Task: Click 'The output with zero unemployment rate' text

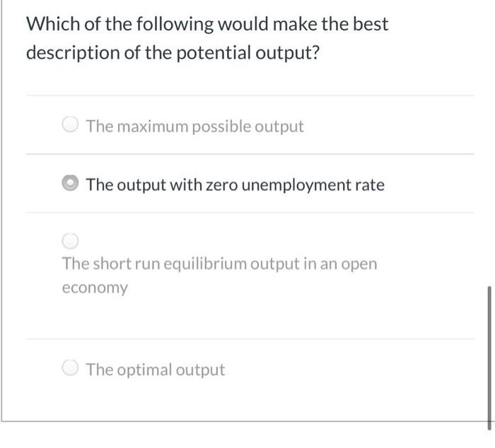Action: pyautogui.click(x=235, y=185)
